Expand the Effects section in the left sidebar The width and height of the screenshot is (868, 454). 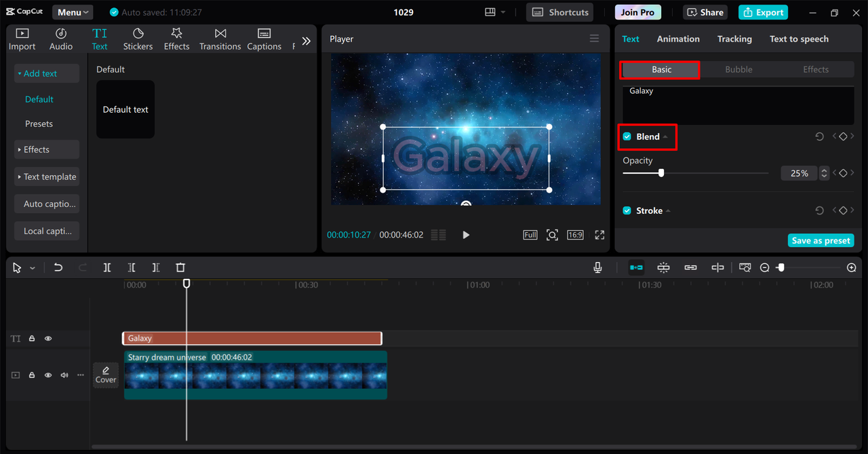[47, 149]
